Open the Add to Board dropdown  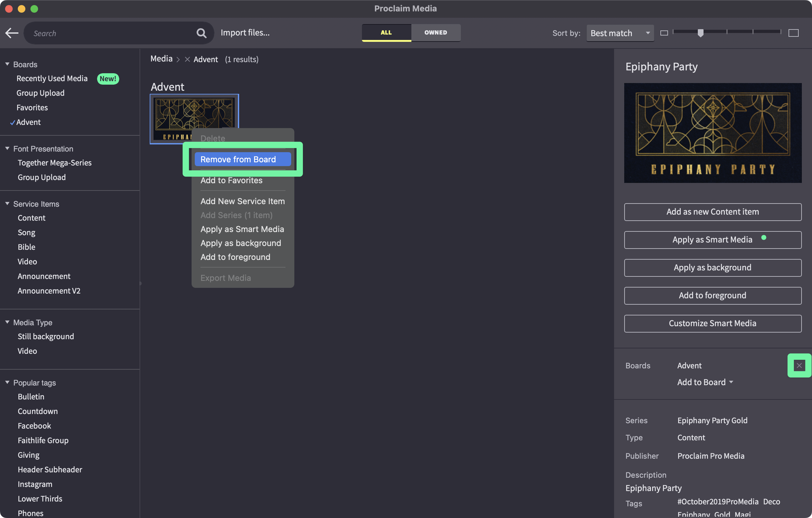(x=705, y=382)
